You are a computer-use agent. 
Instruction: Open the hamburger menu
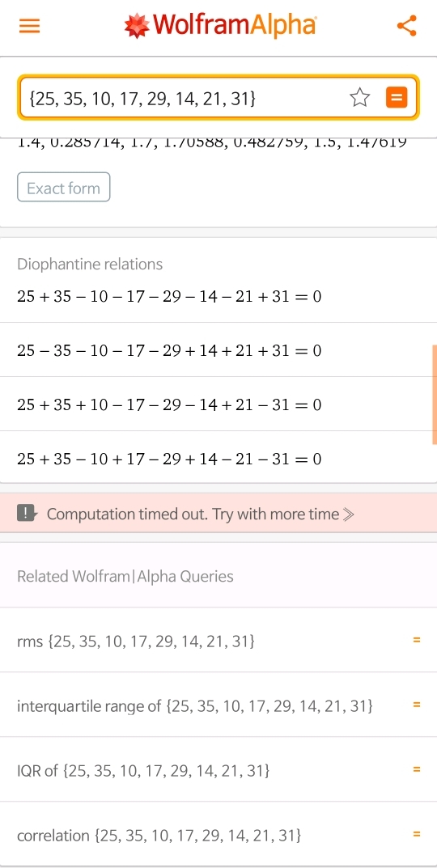point(29,26)
